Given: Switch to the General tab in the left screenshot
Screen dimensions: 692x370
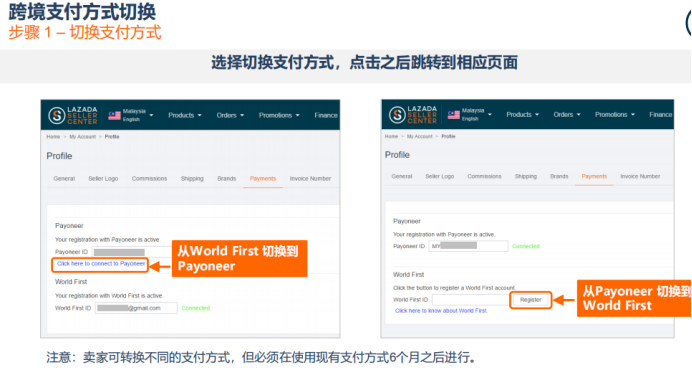Looking at the screenshot, I should tap(64, 178).
